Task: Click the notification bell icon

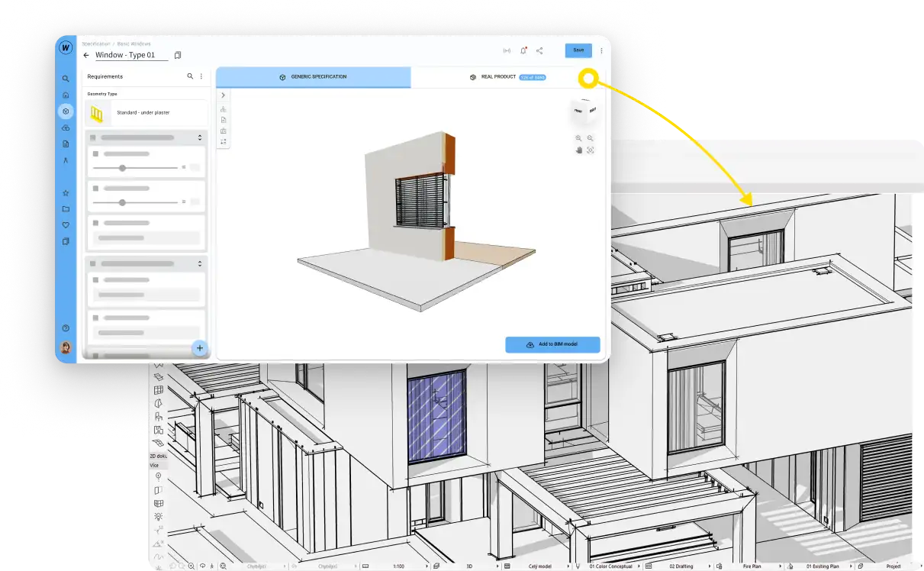Action: (x=523, y=51)
